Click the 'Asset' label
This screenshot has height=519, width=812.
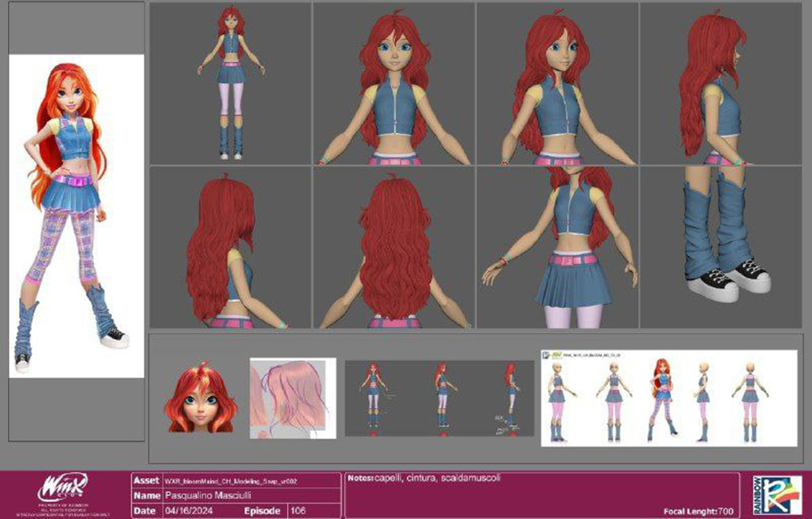pyautogui.click(x=147, y=481)
